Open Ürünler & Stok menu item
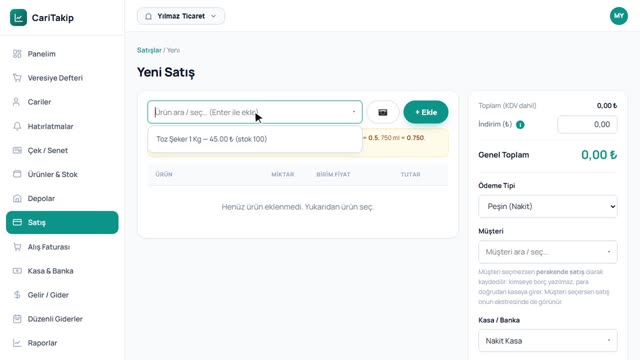 (x=62, y=174)
